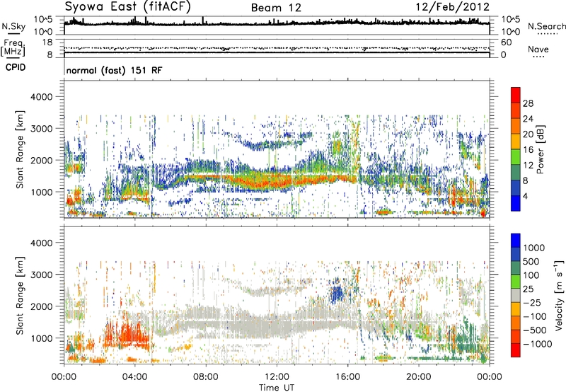Click the "20" Power colorbar label

[x=528, y=134]
